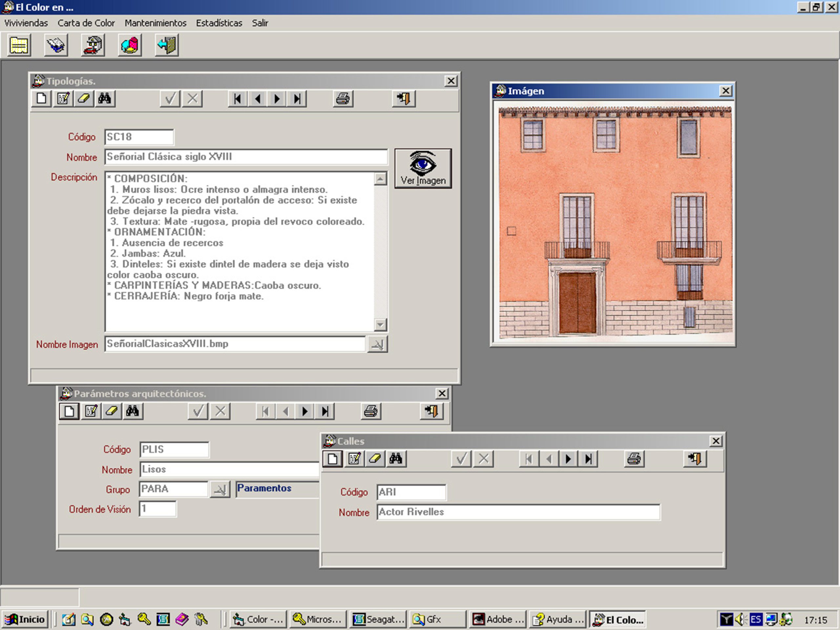Click the exit door icon in main toolbar

(167, 46)
